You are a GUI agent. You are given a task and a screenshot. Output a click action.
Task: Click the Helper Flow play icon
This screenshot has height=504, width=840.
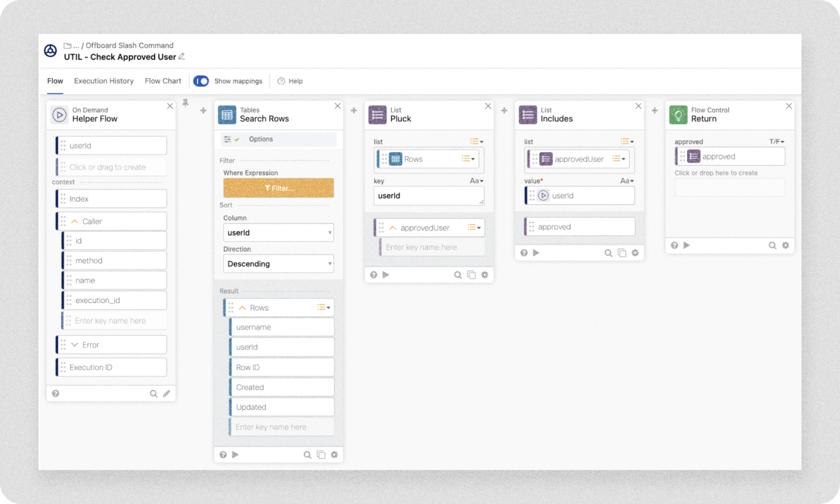click(59, 115)
